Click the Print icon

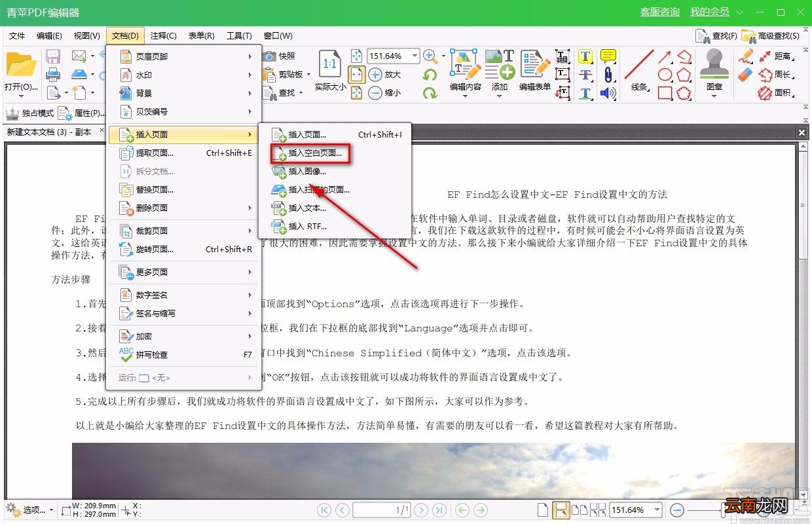point(54,75)
